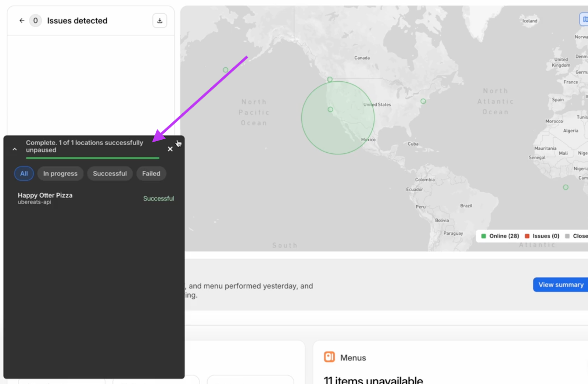
Task: Select the location marker on the US east coast
Action: [423, 101]
